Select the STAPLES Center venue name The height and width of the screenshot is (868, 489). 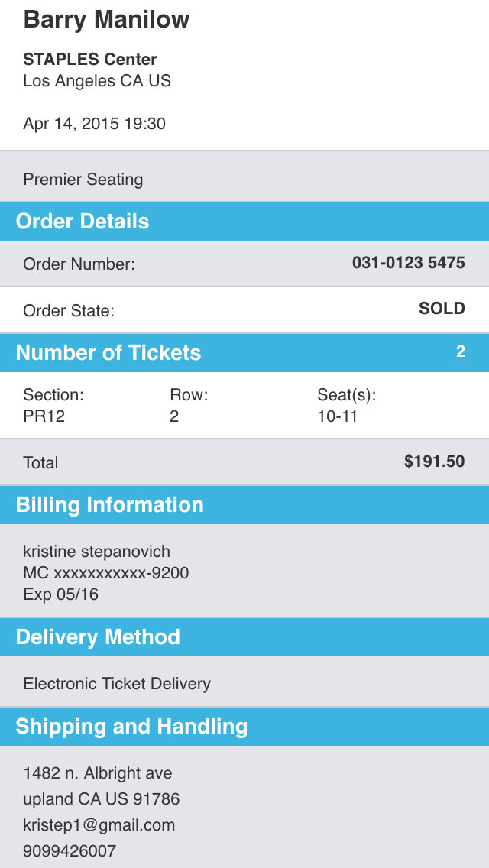90,60
